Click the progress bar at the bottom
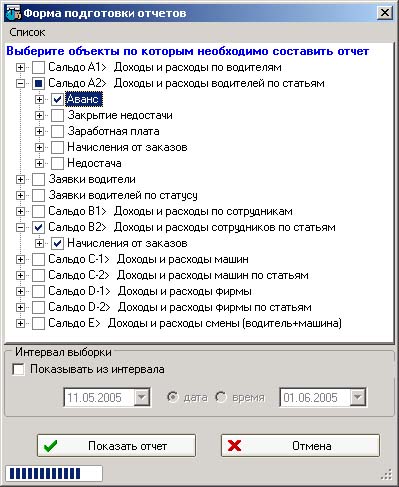 point(54,474)
